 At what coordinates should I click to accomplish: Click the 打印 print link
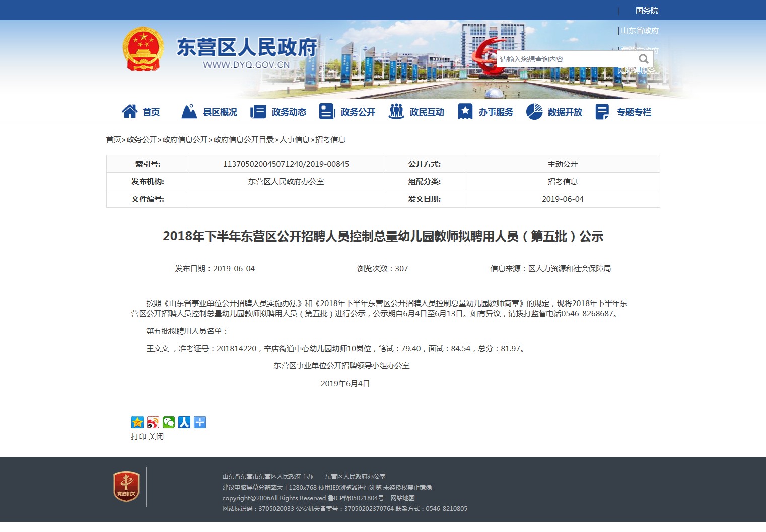138,436
